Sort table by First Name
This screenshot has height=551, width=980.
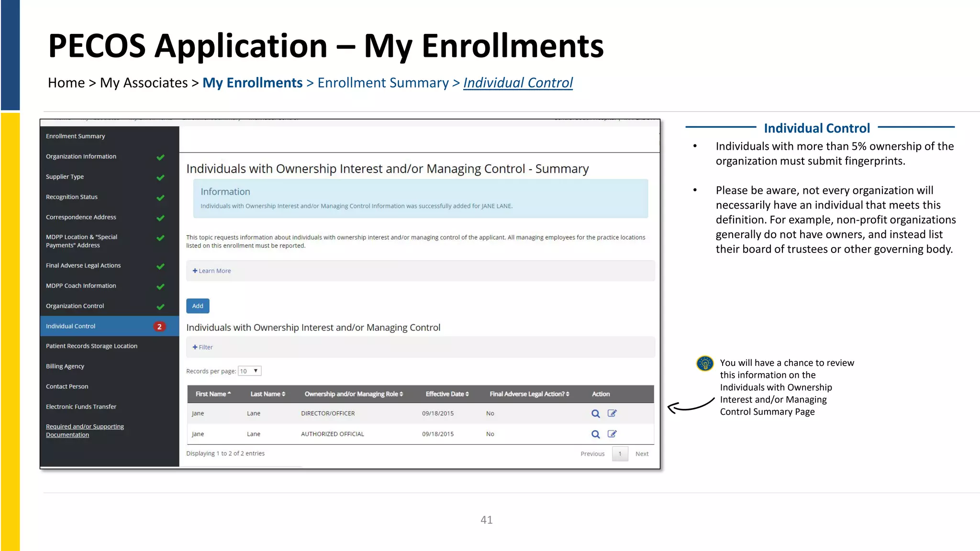click(x=213, y=394)
